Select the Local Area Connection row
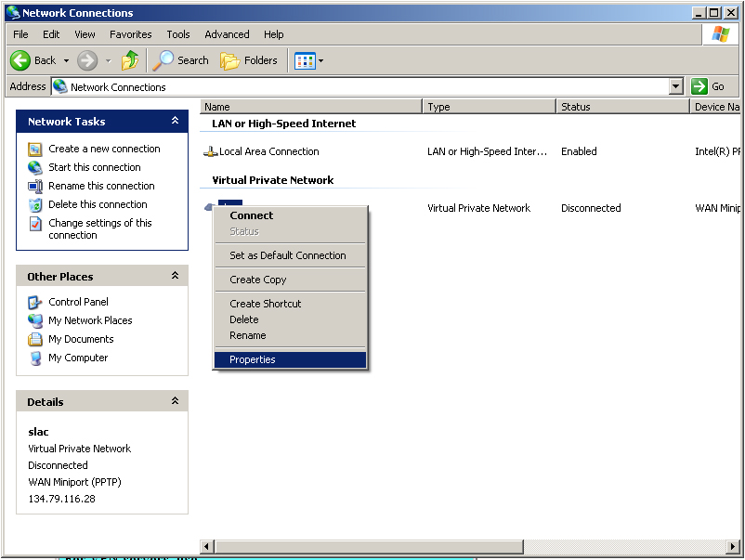745x560 pixels. [x=470, y=151]
